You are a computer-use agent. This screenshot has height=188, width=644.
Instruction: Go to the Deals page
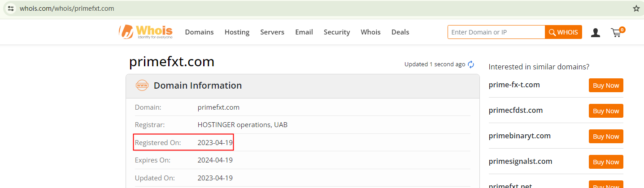(x=400, y=32)
